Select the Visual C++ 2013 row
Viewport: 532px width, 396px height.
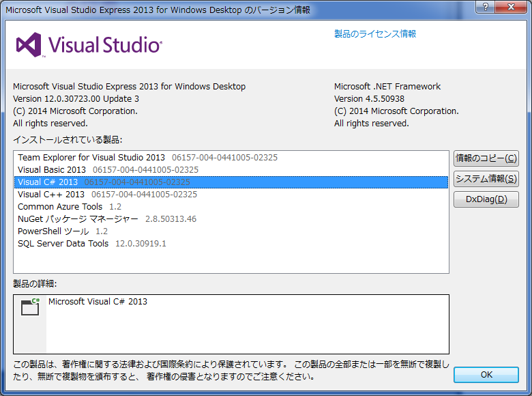click(x=231, y=195)
